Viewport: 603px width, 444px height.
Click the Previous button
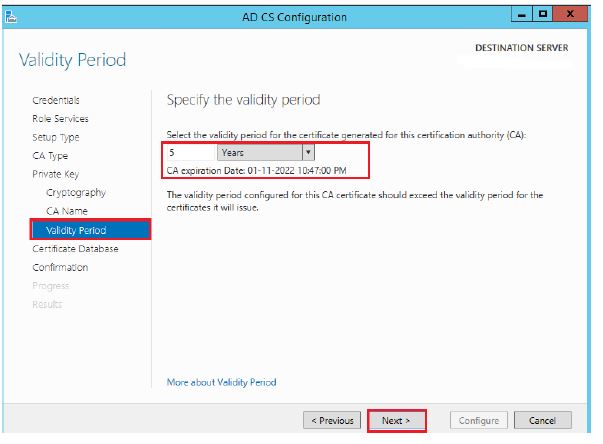point(332,420)
